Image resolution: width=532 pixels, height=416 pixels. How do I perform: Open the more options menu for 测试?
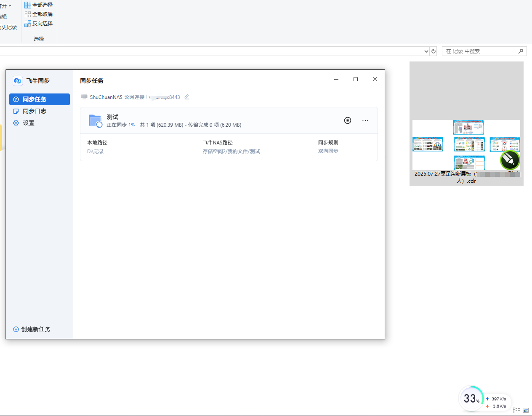[365, 120]
